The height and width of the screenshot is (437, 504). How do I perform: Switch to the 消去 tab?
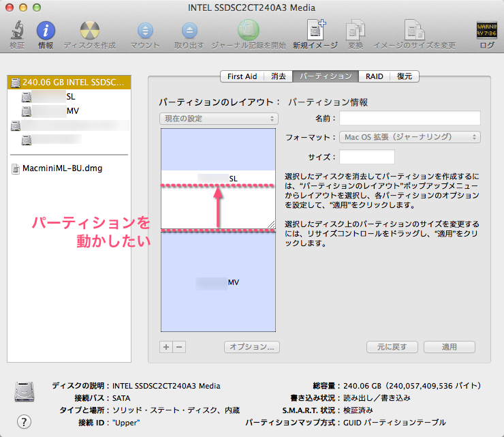tap(279, 76)
